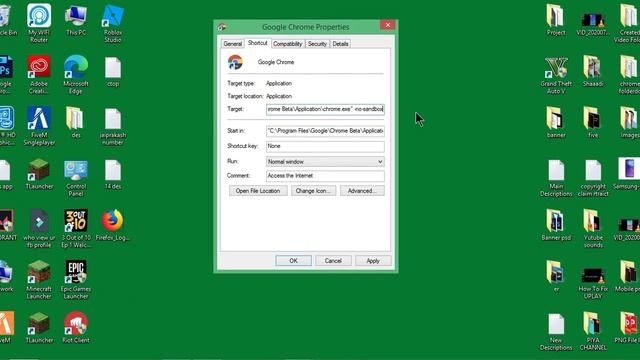Select the des folder icon
The image size is (640, 360).
76,122
